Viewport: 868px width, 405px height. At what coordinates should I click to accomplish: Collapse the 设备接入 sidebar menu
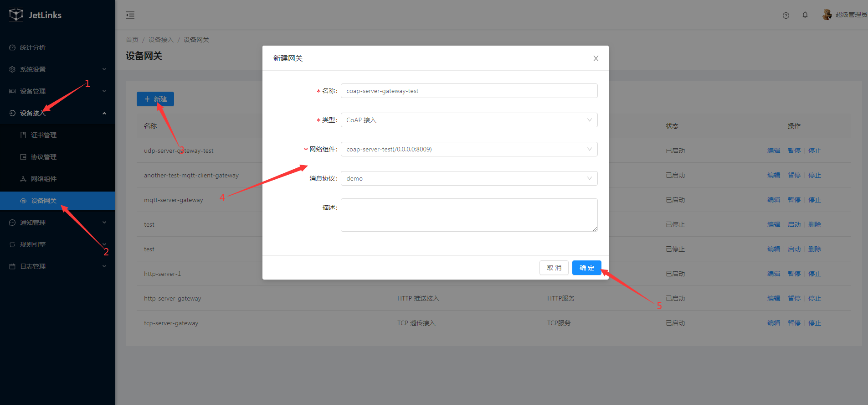[57, 113]
